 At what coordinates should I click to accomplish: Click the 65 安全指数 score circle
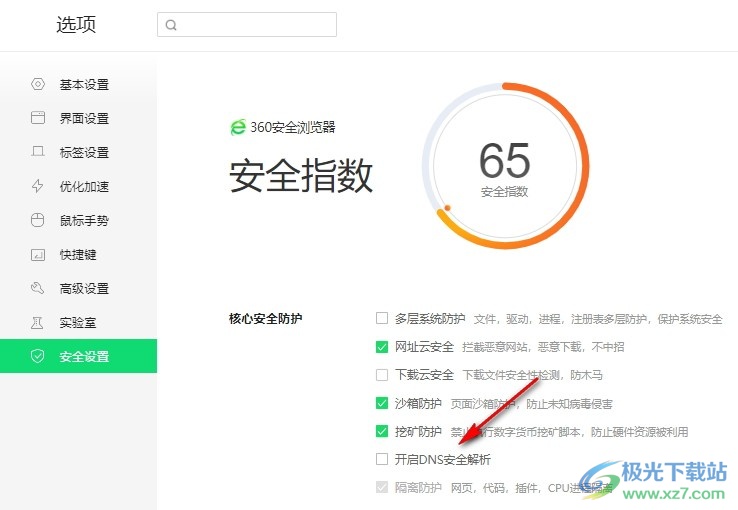505,166
